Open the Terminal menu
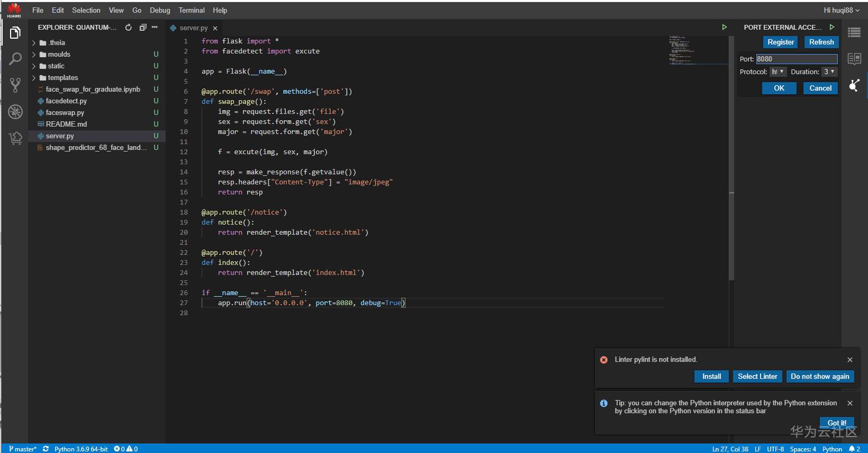Screen dimensions: 868x453 tap(192, 10)
